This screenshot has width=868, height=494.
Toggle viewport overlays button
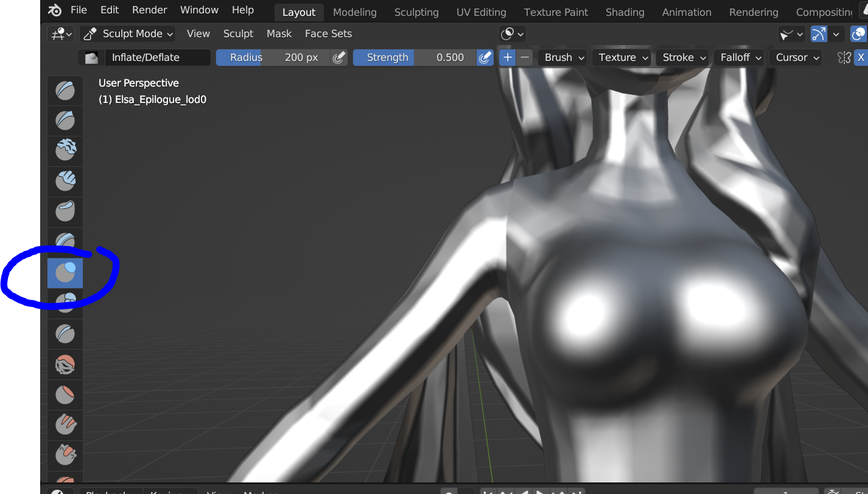pos(859,34)
